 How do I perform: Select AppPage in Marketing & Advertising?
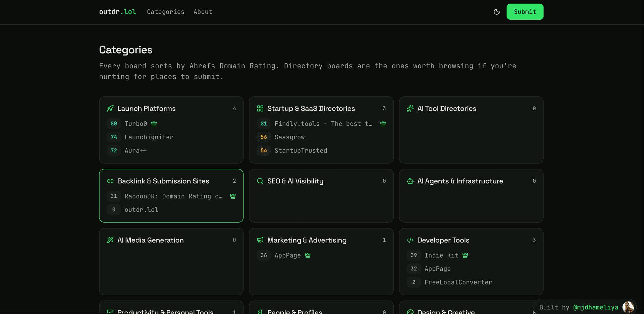pyautogui.click(x=288, y=255)
